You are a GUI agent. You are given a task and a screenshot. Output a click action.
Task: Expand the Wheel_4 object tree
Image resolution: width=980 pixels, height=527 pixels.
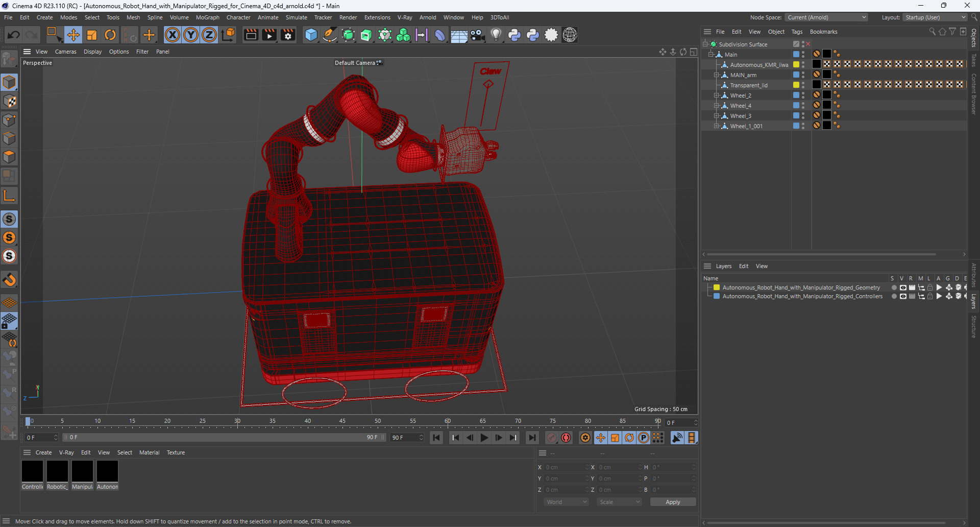[x=717, y=106]
